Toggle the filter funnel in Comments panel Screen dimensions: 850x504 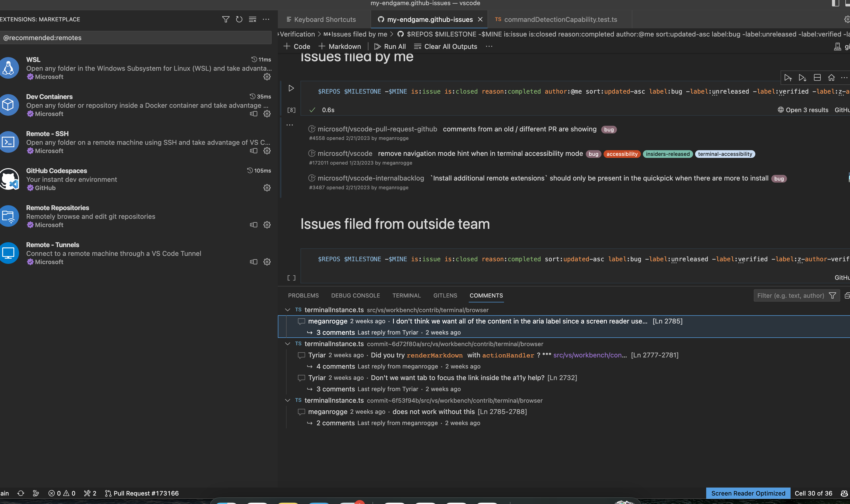(x=833, y=295)
